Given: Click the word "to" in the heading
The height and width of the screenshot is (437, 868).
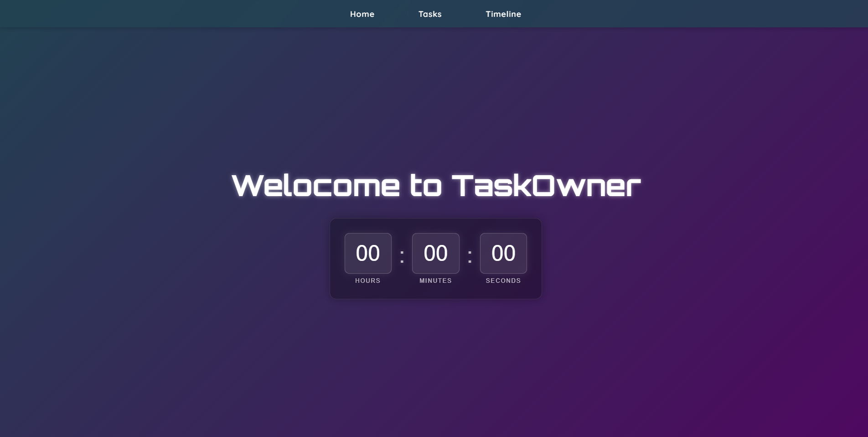Looking at the screenshot, I should point(426,186).
